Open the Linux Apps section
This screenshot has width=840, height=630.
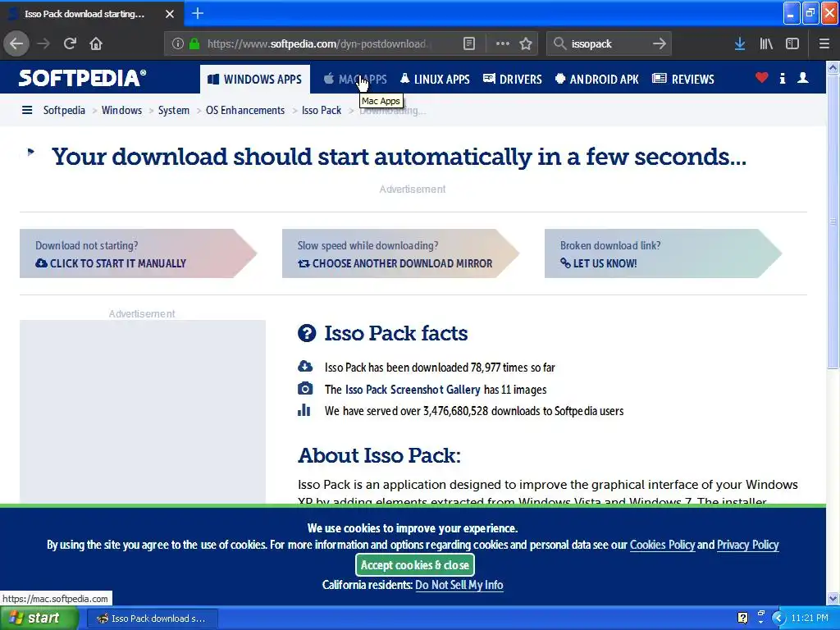[435, 80]
